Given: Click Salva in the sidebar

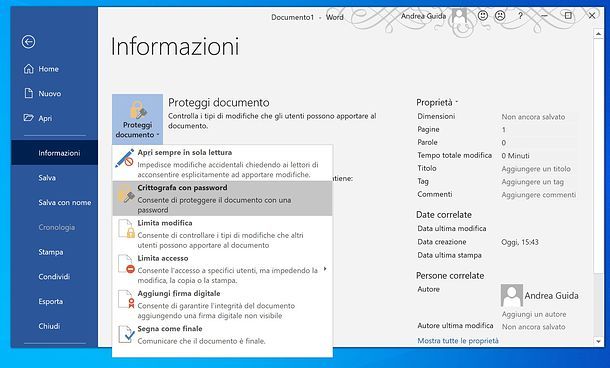Looking at the screenshot, I should pyautogui.click(x=54, y=178).
